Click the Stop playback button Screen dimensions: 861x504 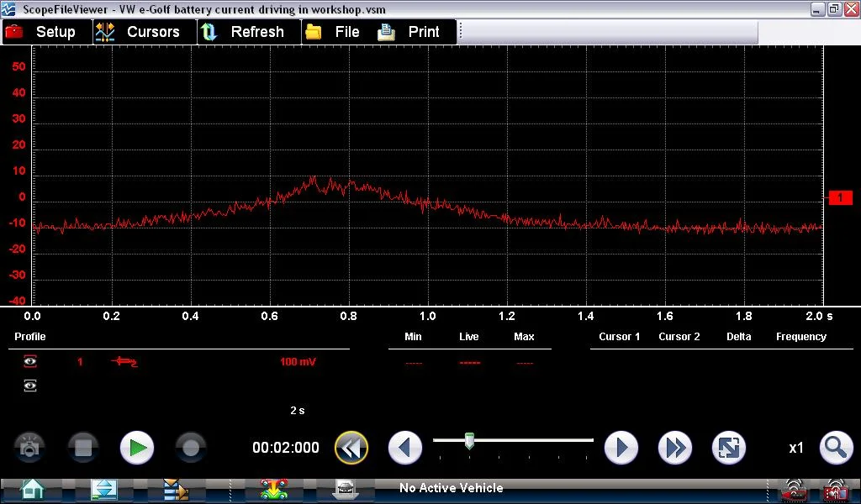tap(83, 448)
